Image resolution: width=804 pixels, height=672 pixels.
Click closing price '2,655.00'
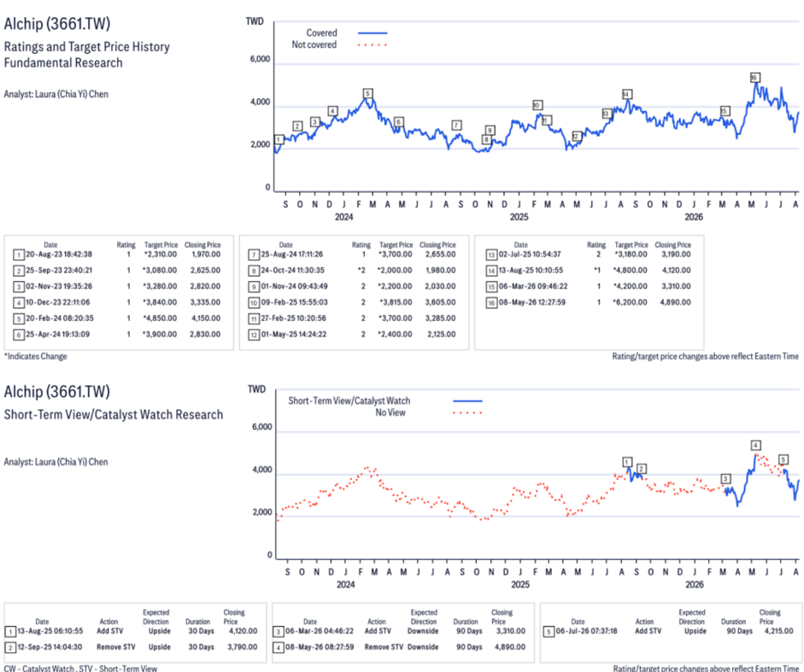(441, 254)
